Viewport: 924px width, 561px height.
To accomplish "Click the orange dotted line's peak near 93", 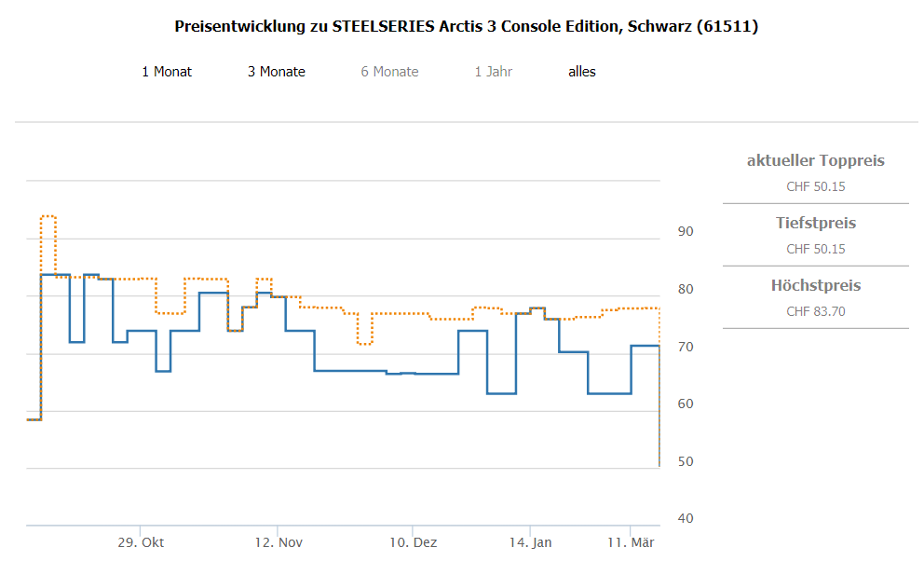I will coord(48,216).
